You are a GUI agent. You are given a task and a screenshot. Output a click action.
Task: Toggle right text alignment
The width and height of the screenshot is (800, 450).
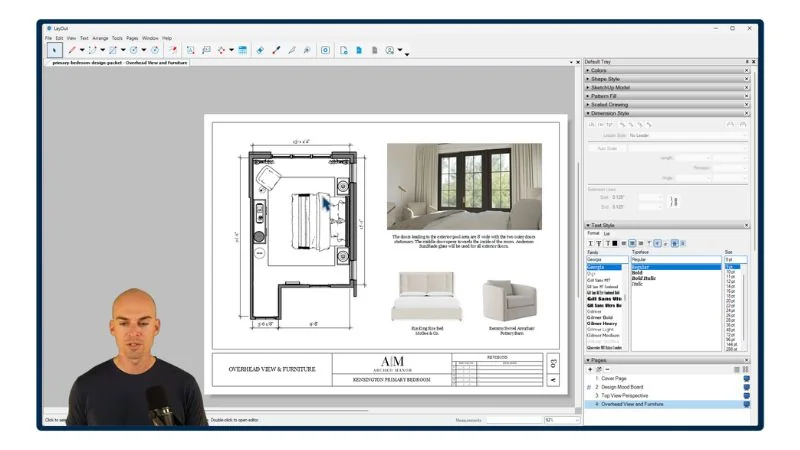point(641,243)
